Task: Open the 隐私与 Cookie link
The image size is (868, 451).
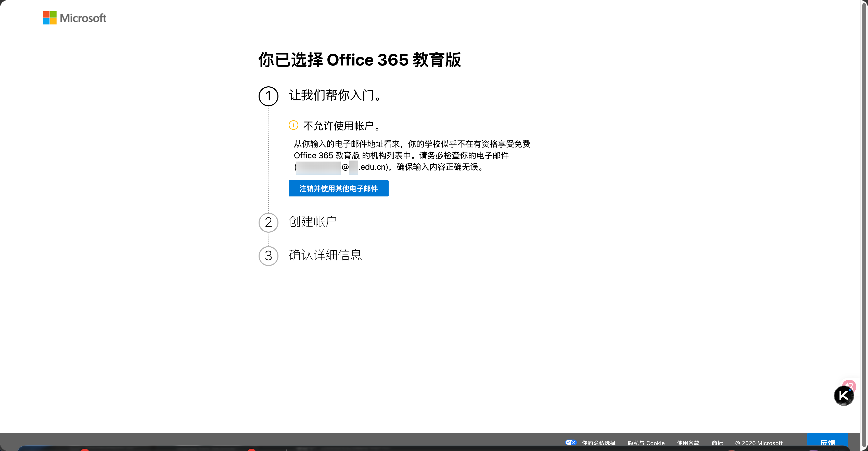Action: (x=646, y=443)
